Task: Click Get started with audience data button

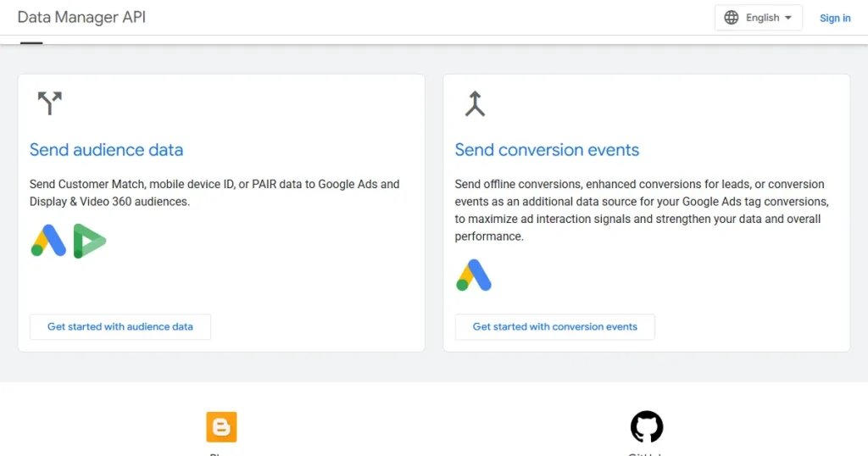Action: (x=120, y=327)
